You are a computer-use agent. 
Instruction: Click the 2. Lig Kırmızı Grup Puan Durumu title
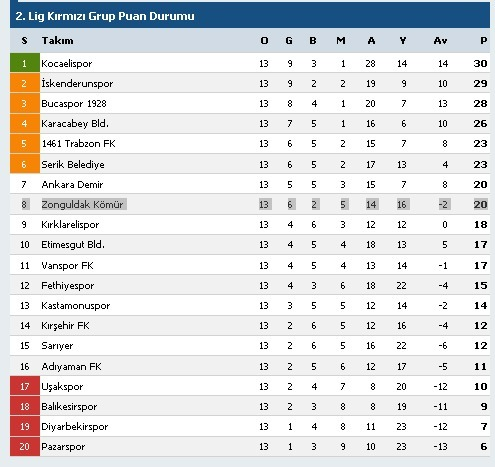(105, 16)
